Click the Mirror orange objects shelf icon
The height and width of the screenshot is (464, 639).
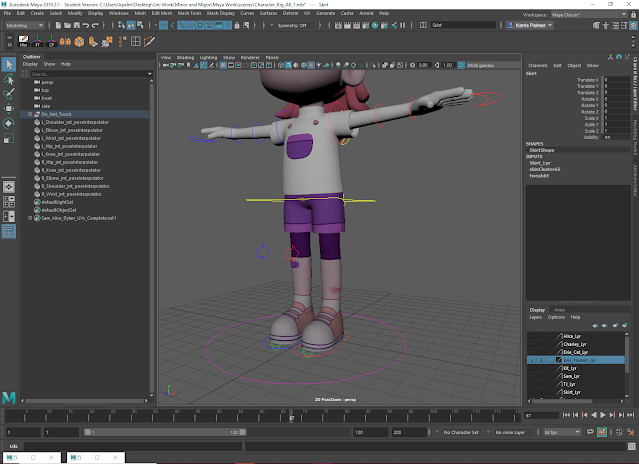(65, 41)
